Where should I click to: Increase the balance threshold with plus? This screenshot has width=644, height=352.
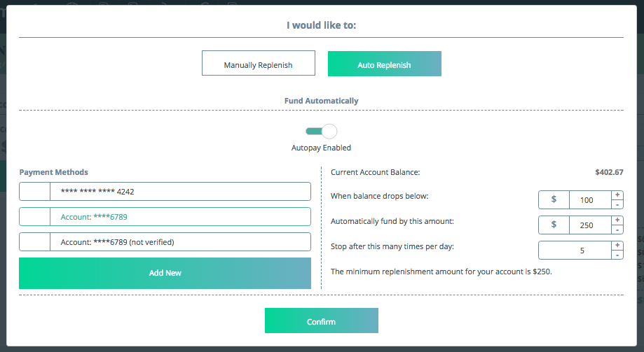click(617, 195)
